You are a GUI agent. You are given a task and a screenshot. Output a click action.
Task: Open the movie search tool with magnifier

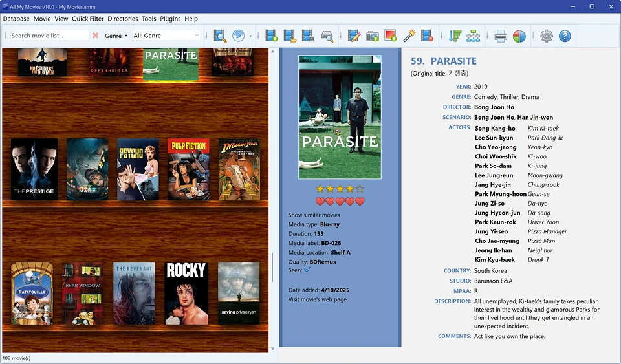220,36
